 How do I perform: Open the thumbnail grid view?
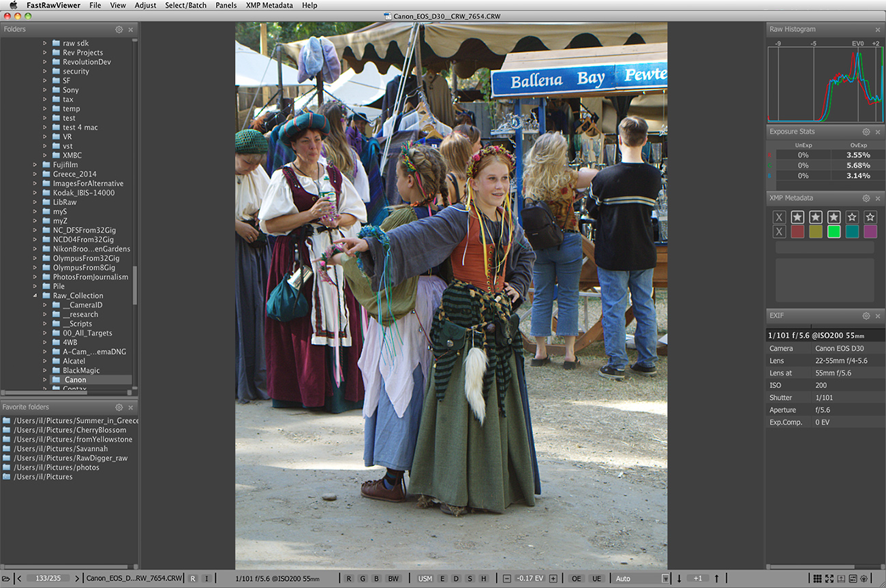[817, 578]
